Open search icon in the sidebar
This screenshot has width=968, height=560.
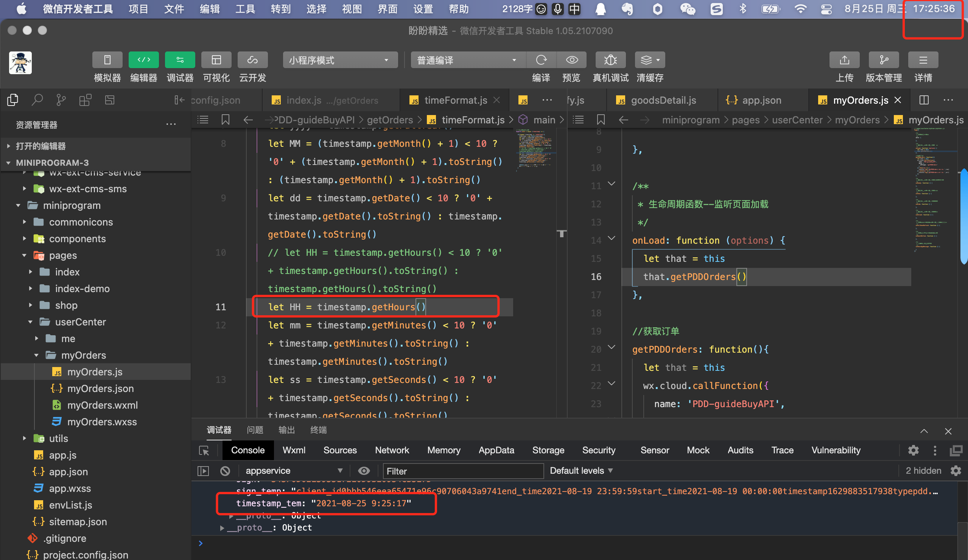(x=37, y=100)
